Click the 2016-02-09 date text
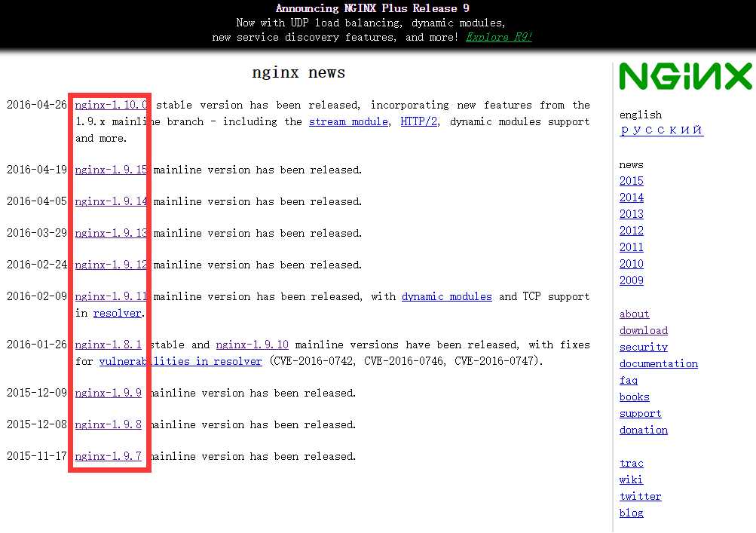Screen dimensions: 756x533 tap(37, 296)
